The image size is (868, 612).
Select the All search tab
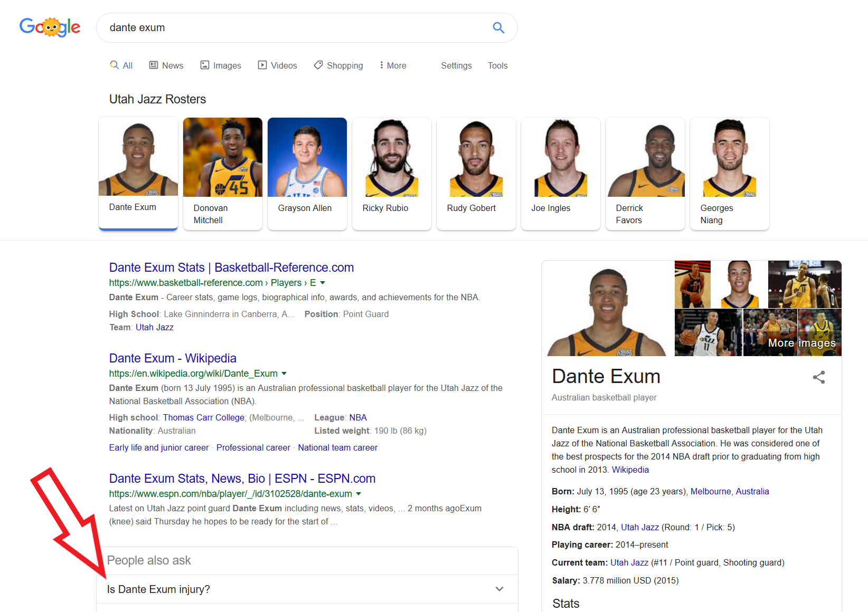[121, 65]
